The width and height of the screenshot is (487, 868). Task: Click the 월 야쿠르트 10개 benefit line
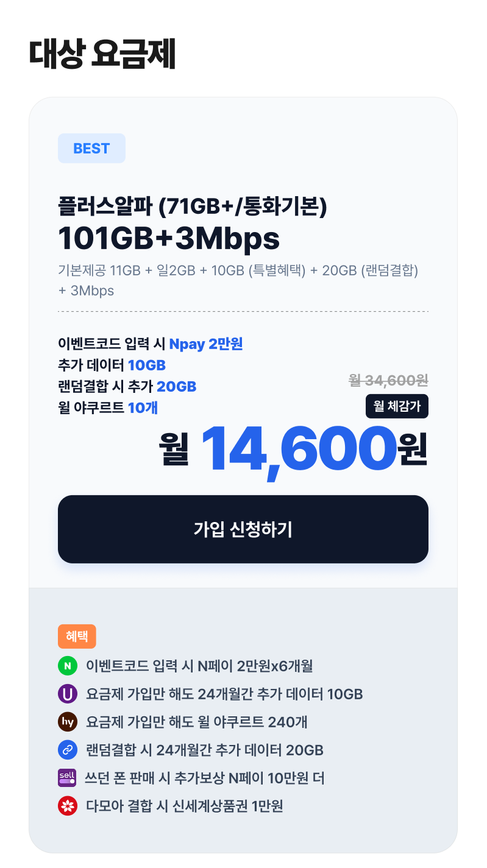pos(107,408)
